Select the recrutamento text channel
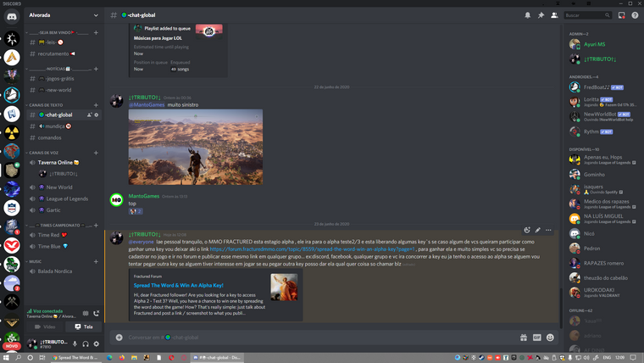644x363 pixels. (53, 53)
